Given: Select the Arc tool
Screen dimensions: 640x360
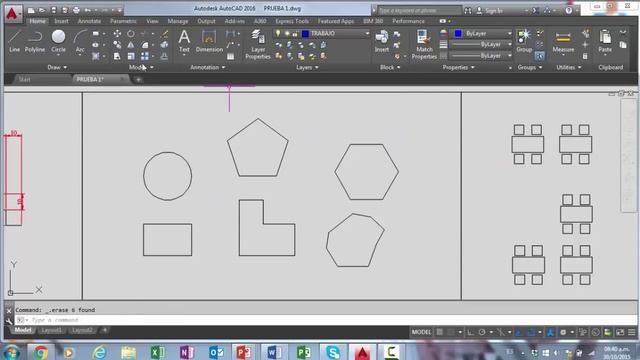Looking at the screenshot, I should (x=80, y=41).
